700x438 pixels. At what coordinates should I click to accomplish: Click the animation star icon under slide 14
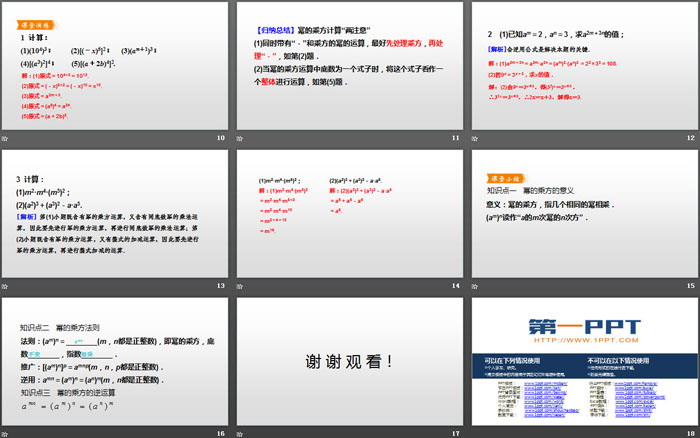click(x=240, y=285)
